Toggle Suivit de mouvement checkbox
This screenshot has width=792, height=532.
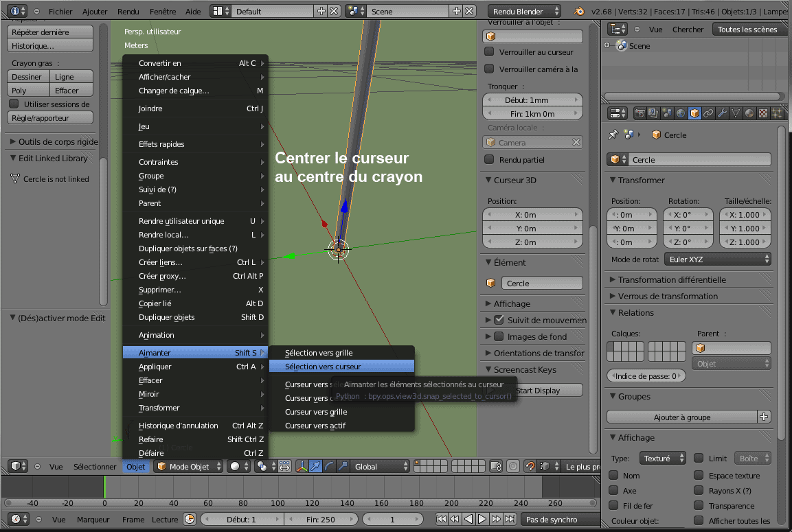tap(499, 319)
